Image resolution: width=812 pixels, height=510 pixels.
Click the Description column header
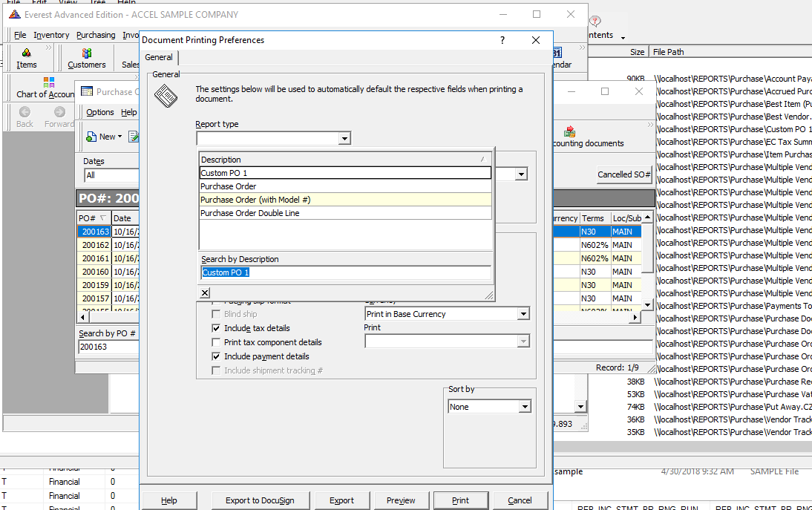pos(345,160)
